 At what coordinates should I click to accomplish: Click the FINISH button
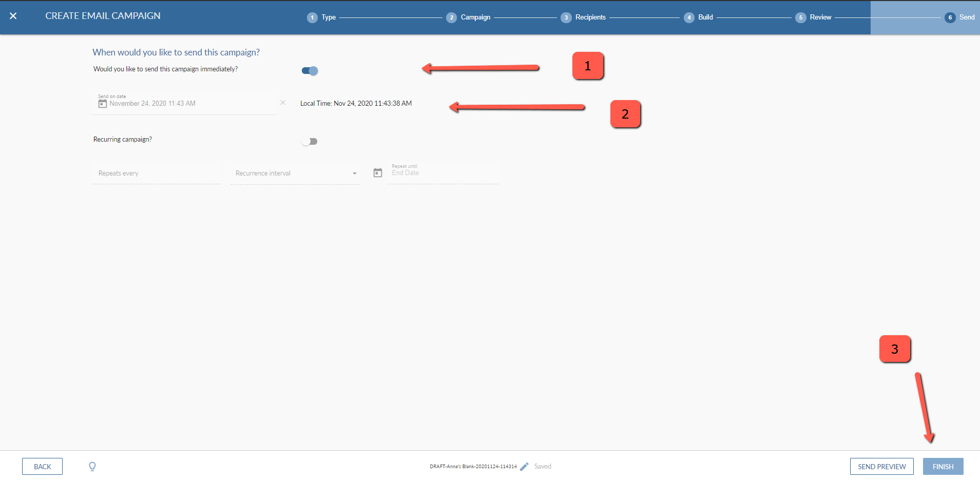[943, 467]
